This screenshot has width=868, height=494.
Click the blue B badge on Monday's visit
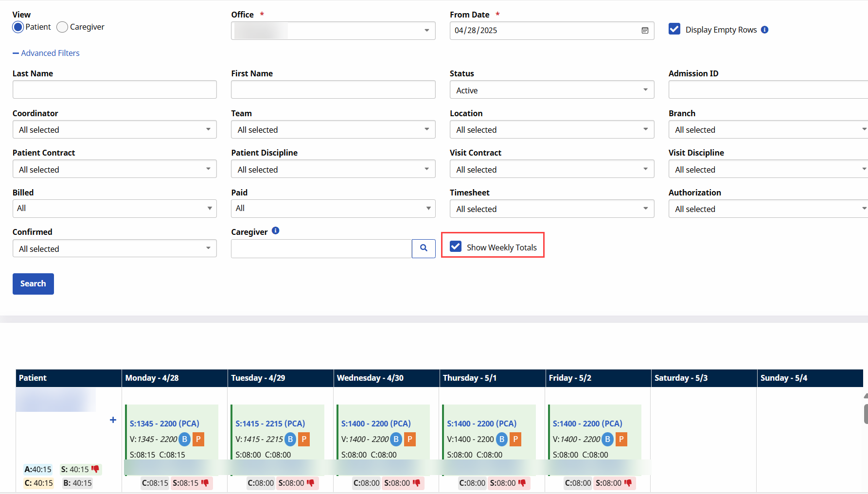point(184,439)
